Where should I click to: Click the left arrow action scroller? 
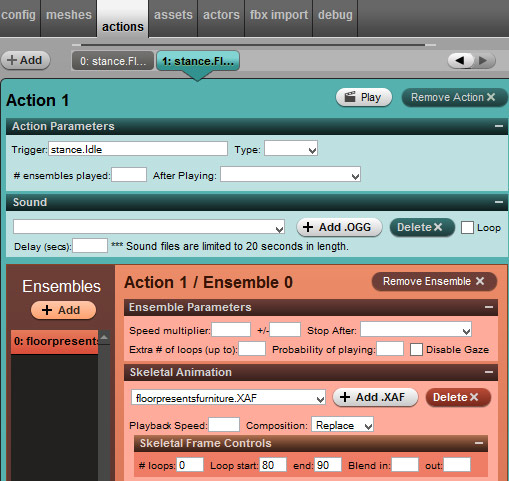[460, 61]
